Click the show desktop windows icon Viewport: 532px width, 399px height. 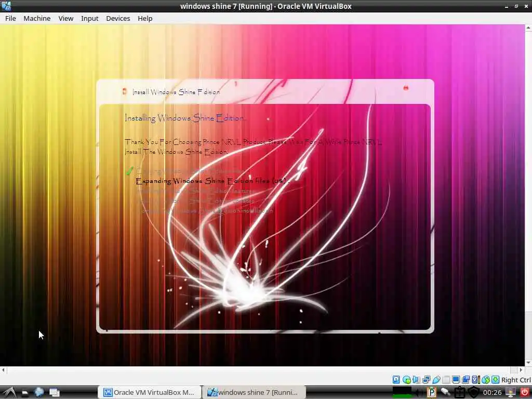(54, 393)
